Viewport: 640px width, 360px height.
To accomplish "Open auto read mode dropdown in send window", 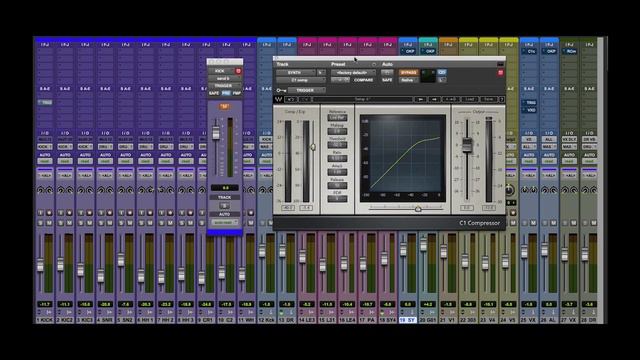I will 224,222.
